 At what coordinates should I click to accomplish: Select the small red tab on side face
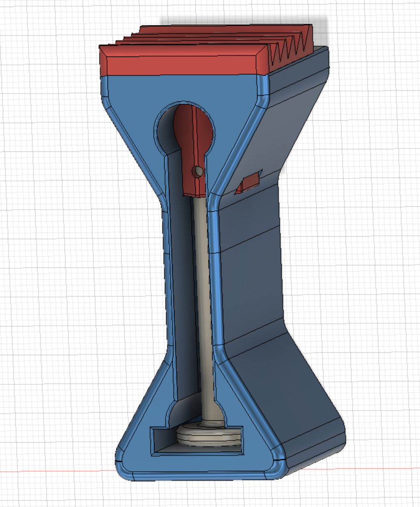click(x=250, y=182)
